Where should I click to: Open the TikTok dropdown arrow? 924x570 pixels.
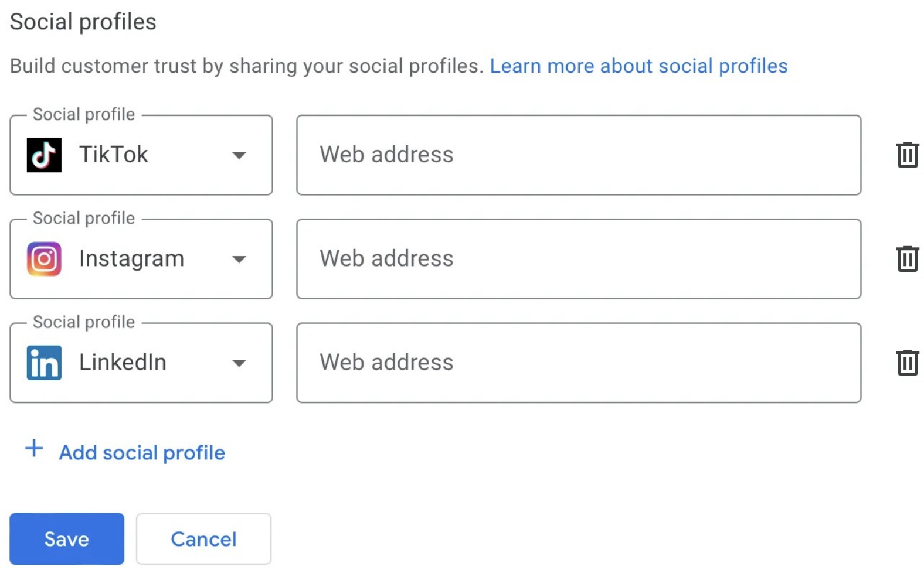(x=239, y=155)
